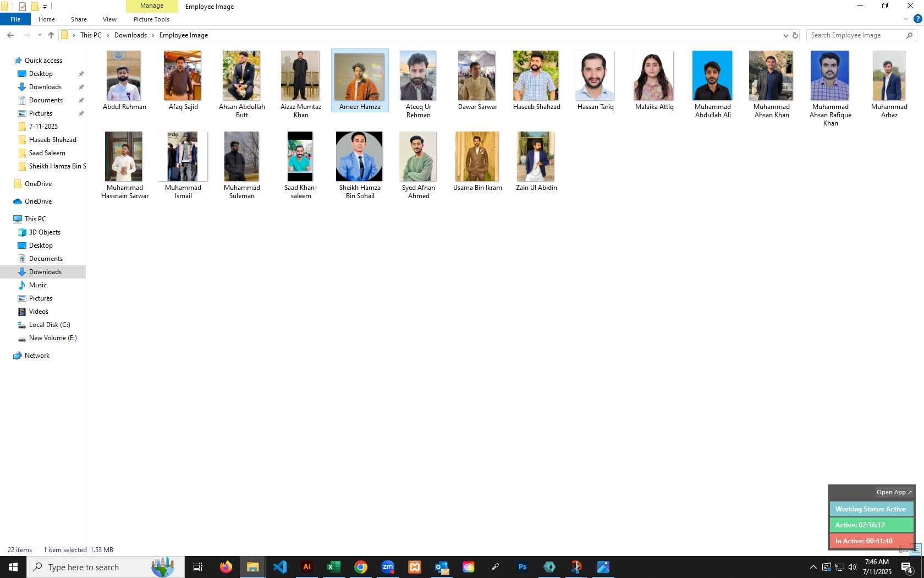Click the In Active timer bar
The height and width of the screenshot is (578, 924).
(x=871, y=541)
